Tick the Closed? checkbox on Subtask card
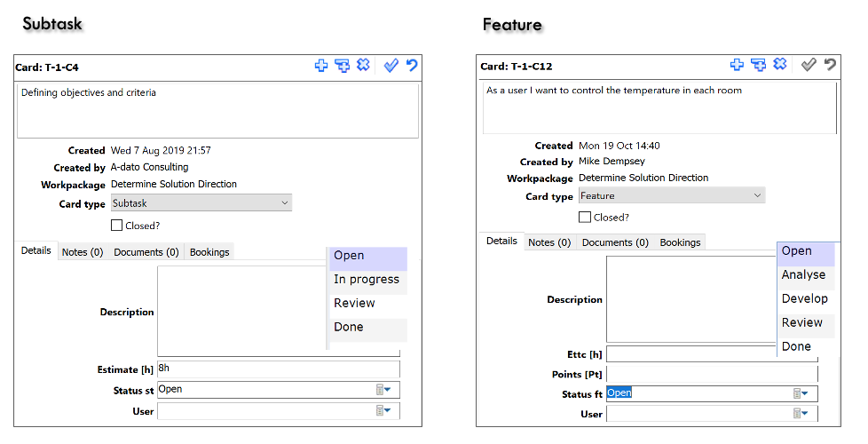868x444 pixels. 116,226
